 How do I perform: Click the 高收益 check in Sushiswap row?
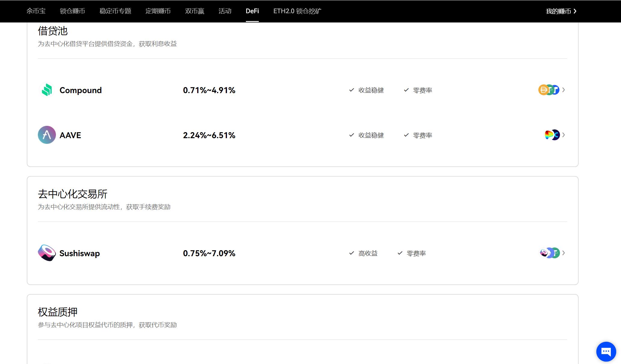[x=351, y=253]
